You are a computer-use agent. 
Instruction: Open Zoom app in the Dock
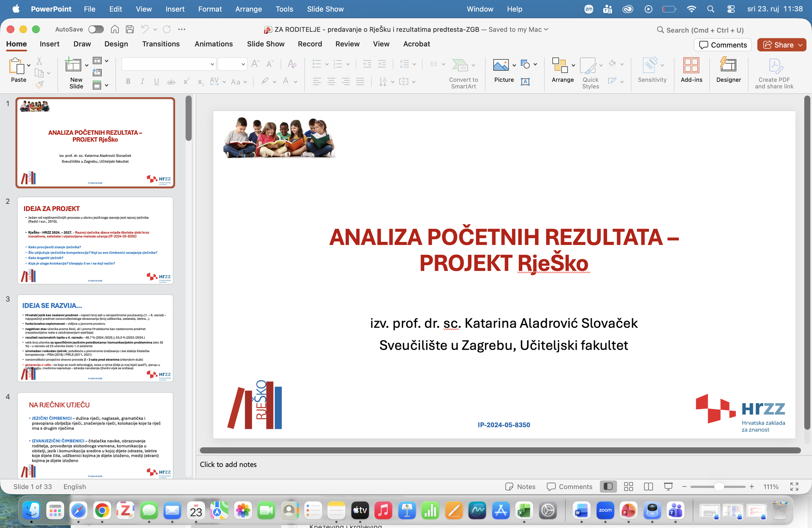pos(605,510)
